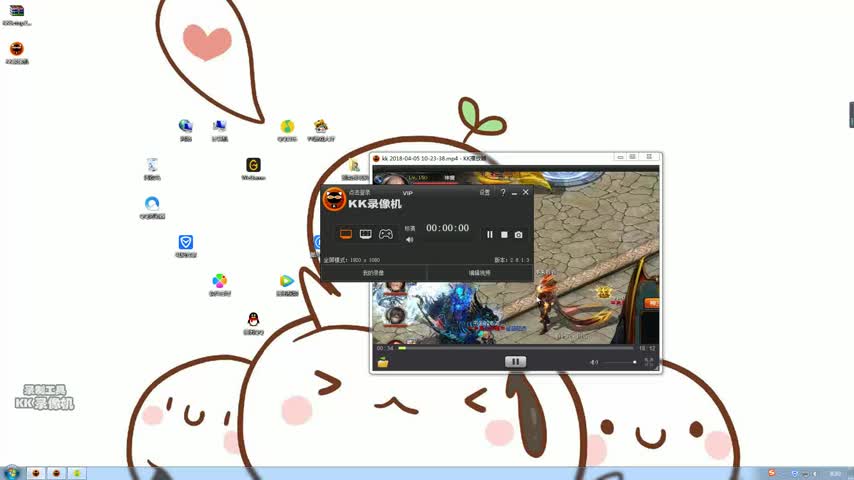Stop the recording in KK recorder
Viewport: 854px width, 480px height.
click(x=504, y=235)
